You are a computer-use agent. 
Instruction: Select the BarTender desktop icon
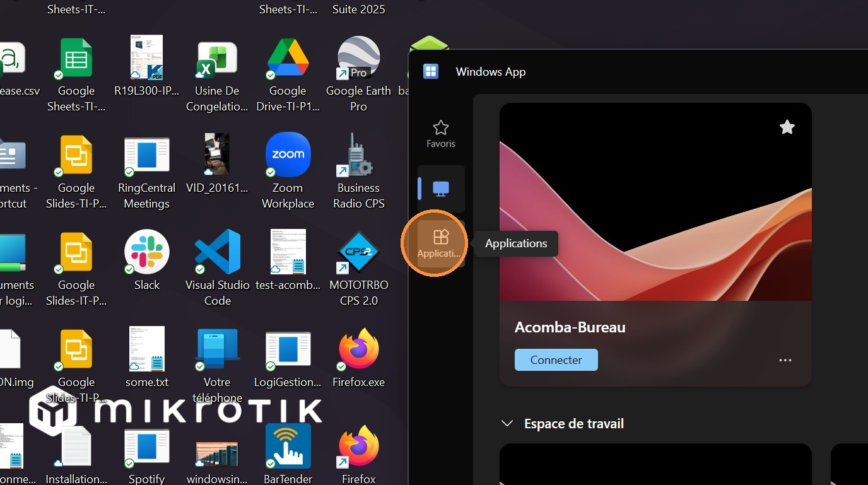click(x=288, y=453)
